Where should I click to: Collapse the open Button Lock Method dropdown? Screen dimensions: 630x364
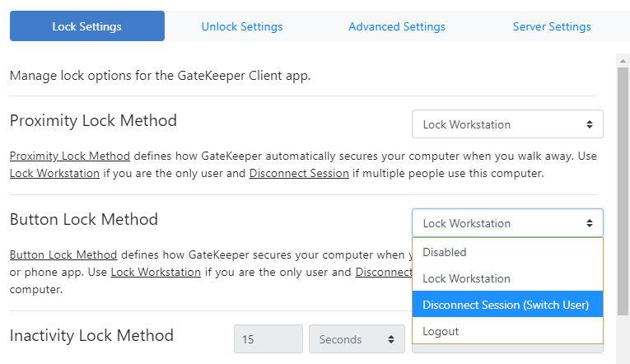[x=507, y=223]
